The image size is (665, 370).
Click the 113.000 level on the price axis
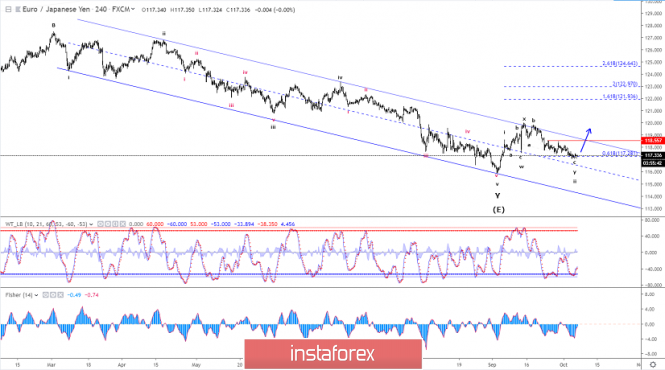coord(653,209)
